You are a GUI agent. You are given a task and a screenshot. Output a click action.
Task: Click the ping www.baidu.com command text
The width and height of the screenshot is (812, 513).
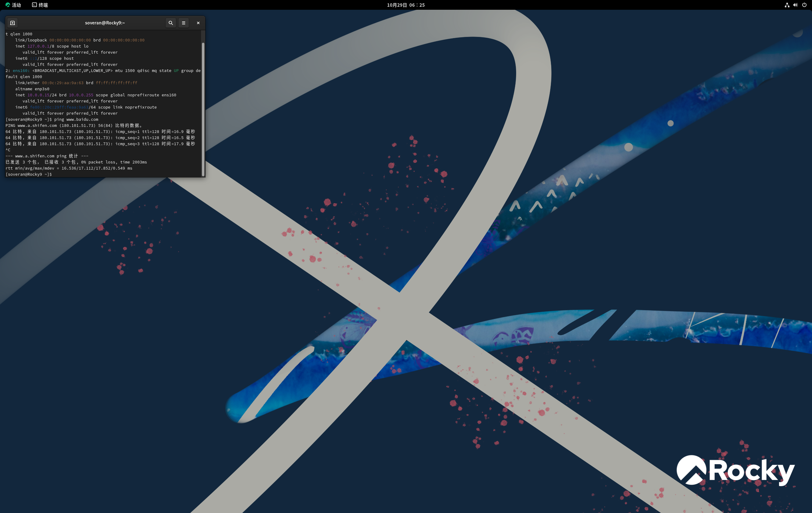(76, 119)
